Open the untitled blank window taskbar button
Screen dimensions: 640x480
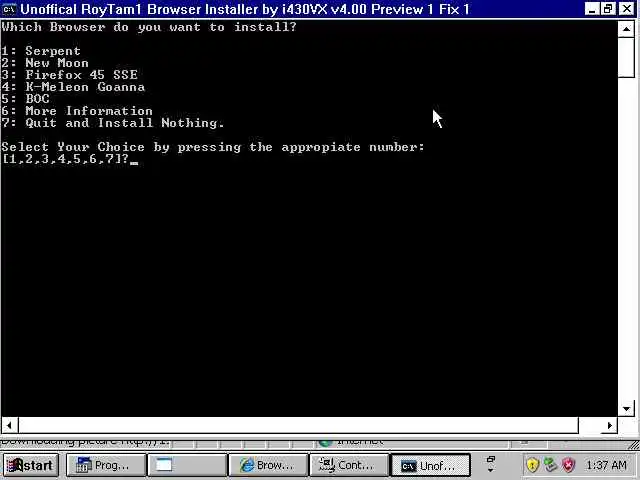[x=187, y=465]
